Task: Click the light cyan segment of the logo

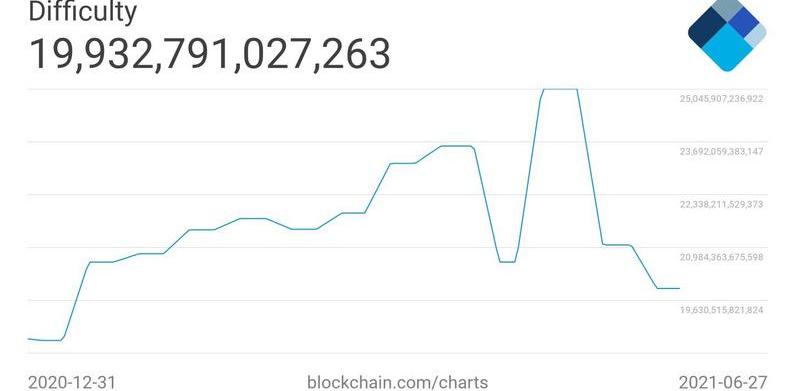Action: [x=727, y=50]
